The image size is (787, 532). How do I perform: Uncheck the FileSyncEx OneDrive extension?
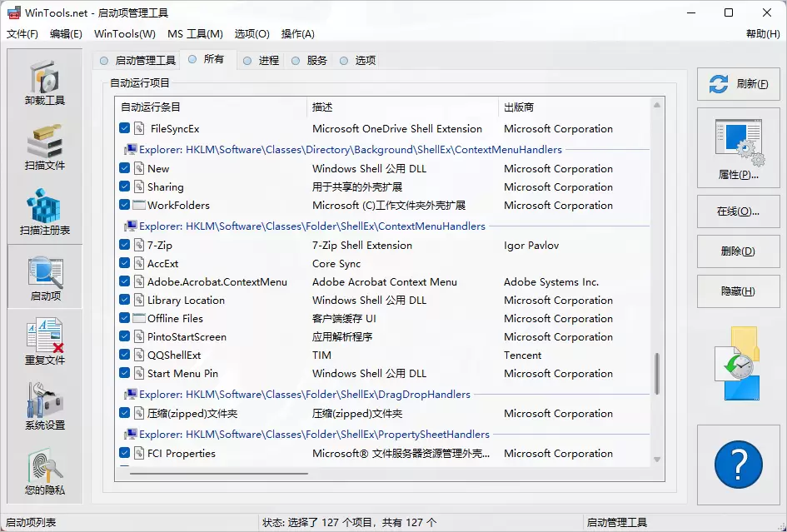click(x=125, y=129)
